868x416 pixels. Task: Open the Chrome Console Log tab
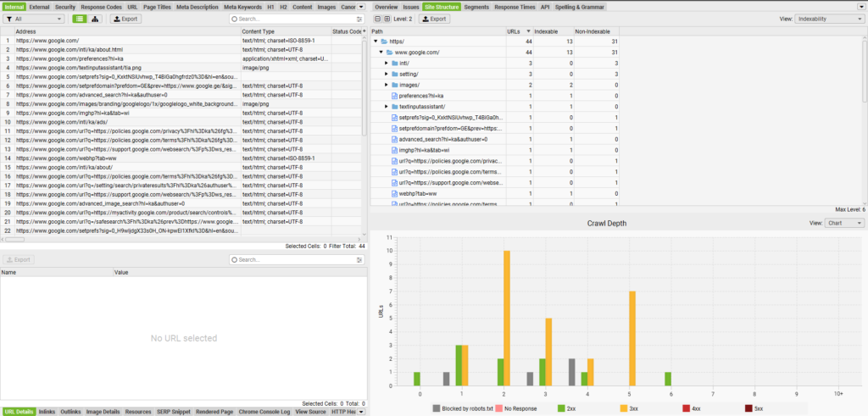264,412
